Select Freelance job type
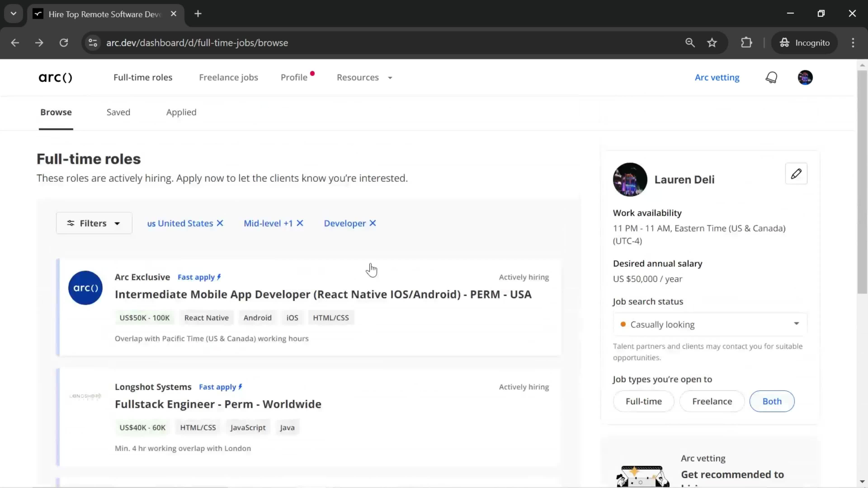The image size is (868, 488). tap(712, 401)
